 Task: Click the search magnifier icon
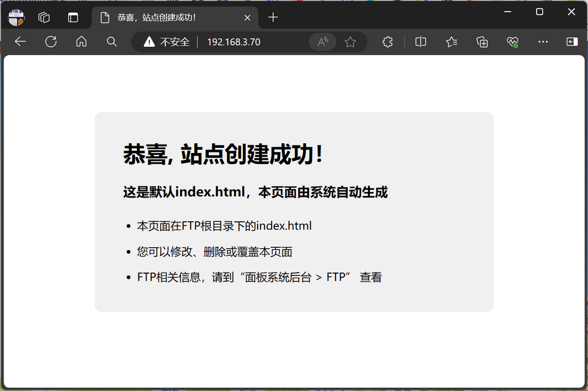pos(112,42)
